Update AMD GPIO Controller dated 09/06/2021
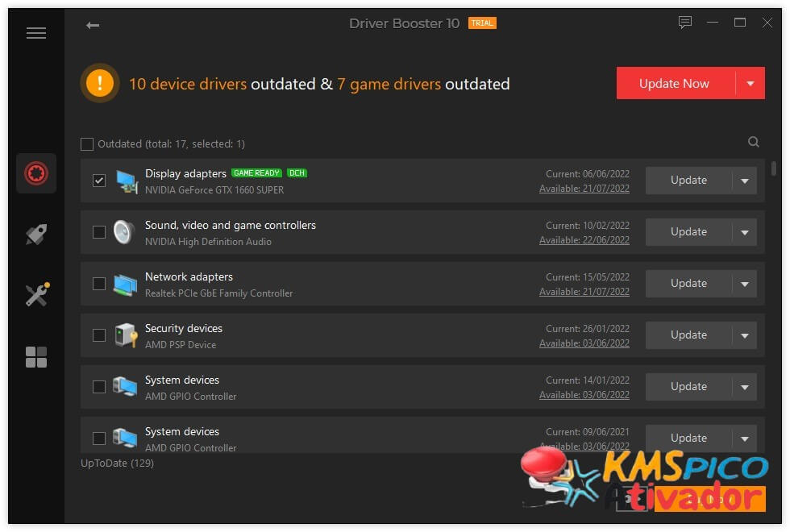Viewport: 790px width, 532px height. (x=688, y=438)
